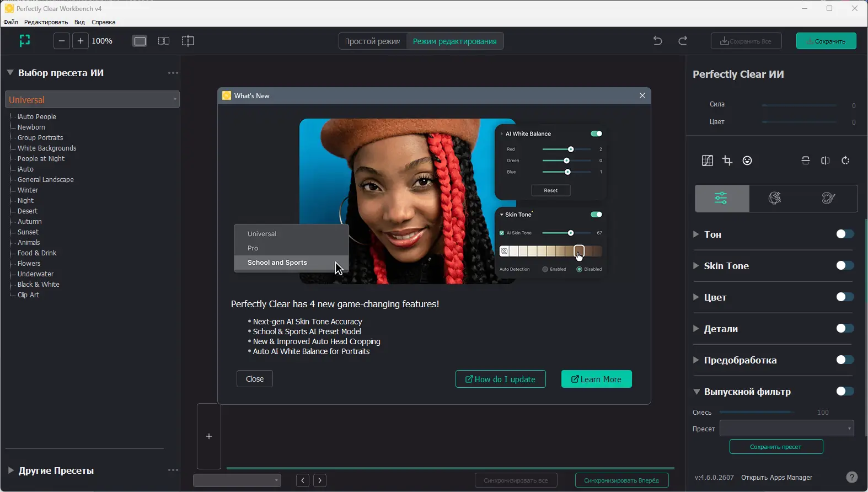Click the flip horizontal icon

point(826,161)
